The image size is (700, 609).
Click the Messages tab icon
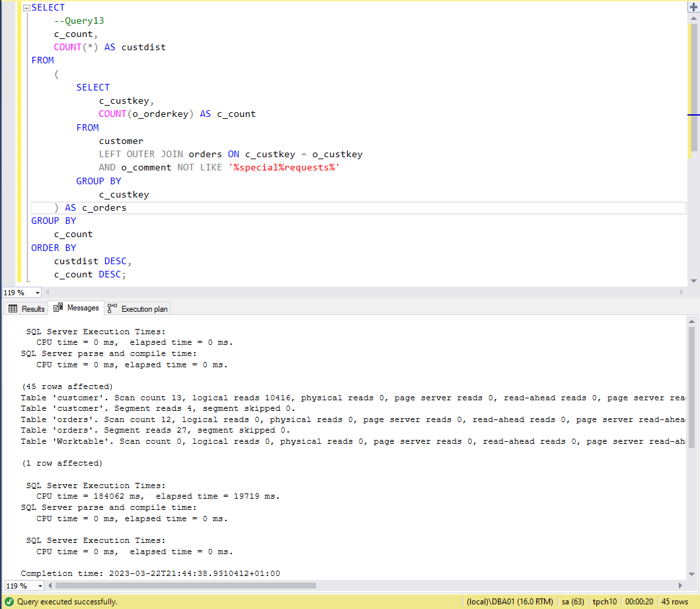(x=58, y=307)
